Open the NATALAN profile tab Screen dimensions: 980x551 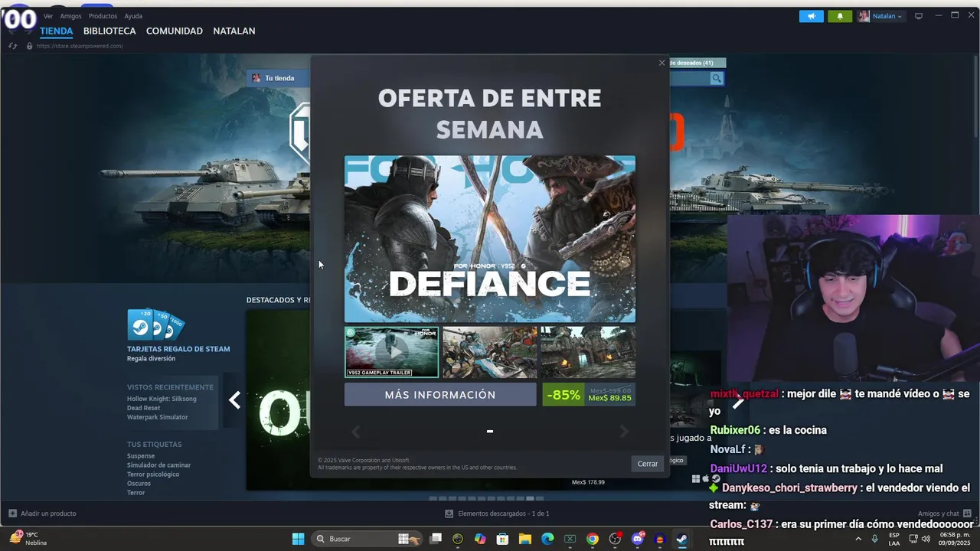pyautogui.click(x=234, y=31)
